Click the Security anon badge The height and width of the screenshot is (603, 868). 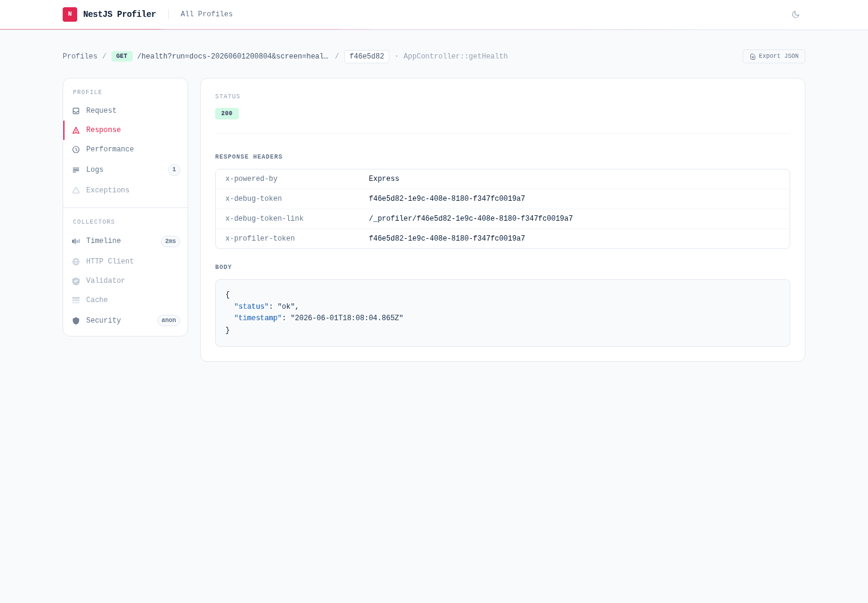coord(169,321)
